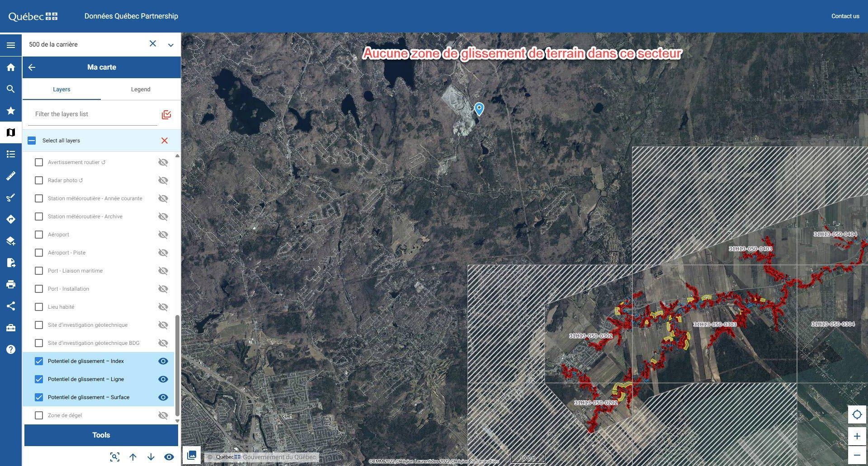Open the Search tool in sidebar
This screenshot has width=868, height=466.
point(11,89)
